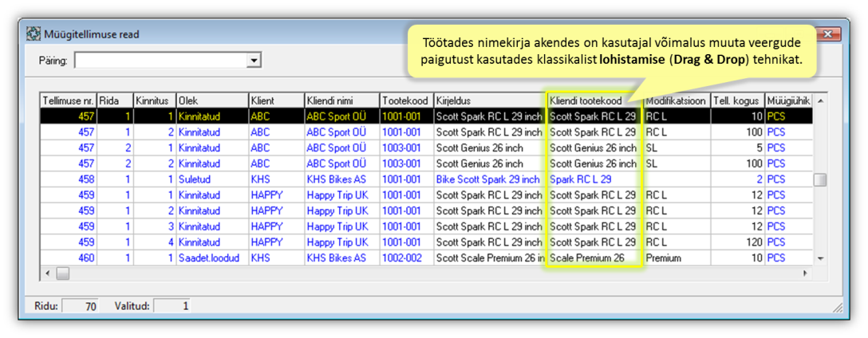Click the Ridu count field showing 70
This screenshot has height=338, width=868.
point(81,305)
